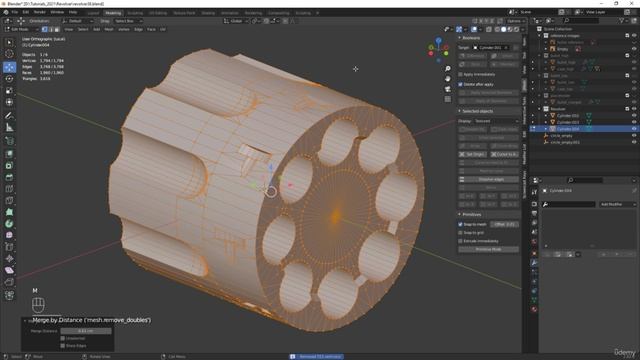The image size is (640, 360).
Task: Click the navigation gizmo axes
Action: (x=438, y=49)
